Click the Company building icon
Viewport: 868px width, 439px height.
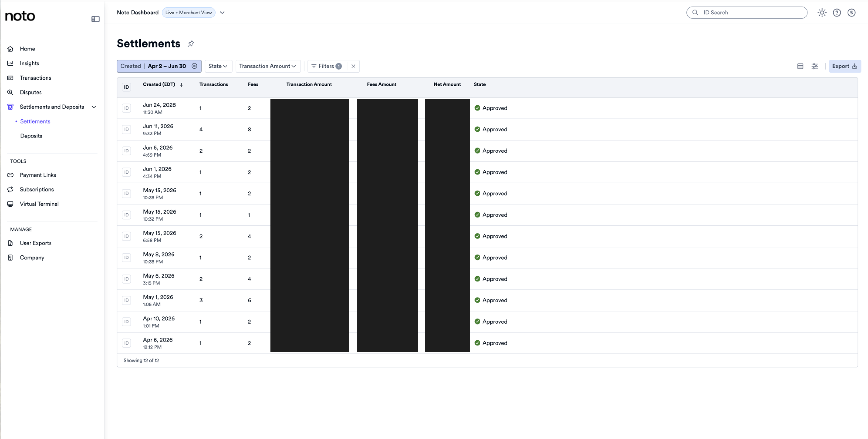pyautogui.click(x=10, y=257)
